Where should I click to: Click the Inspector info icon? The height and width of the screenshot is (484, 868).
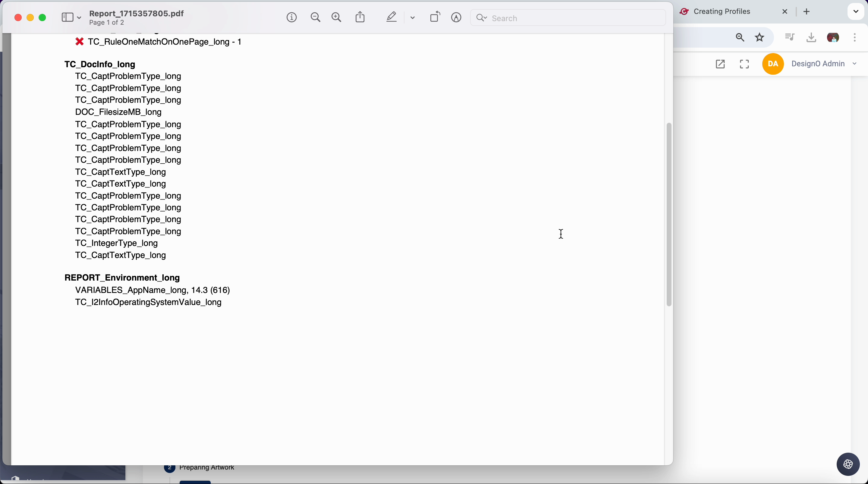[x=292, y=17]
